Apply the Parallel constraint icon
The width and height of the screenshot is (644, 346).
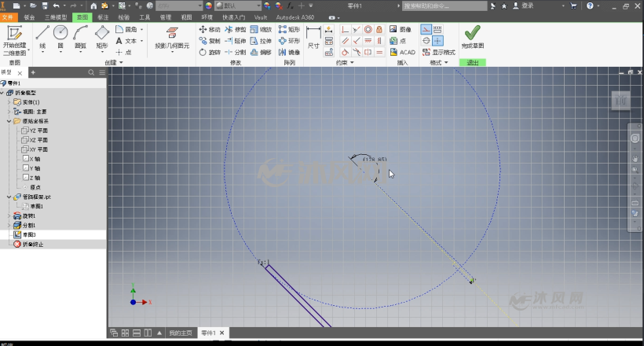click(x=346, y=41)
